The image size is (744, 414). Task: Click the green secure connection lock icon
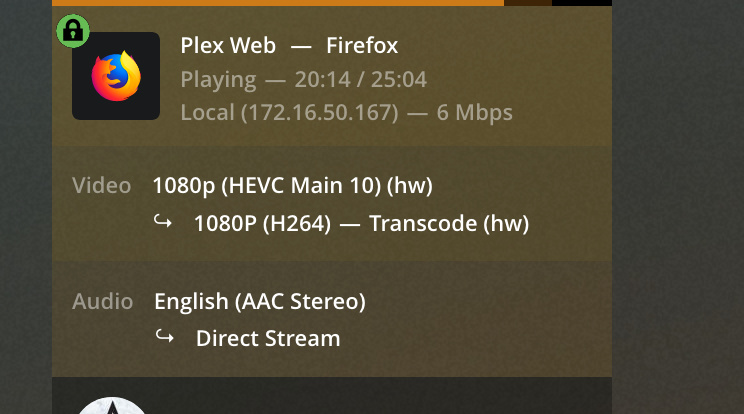pos(72,31)
